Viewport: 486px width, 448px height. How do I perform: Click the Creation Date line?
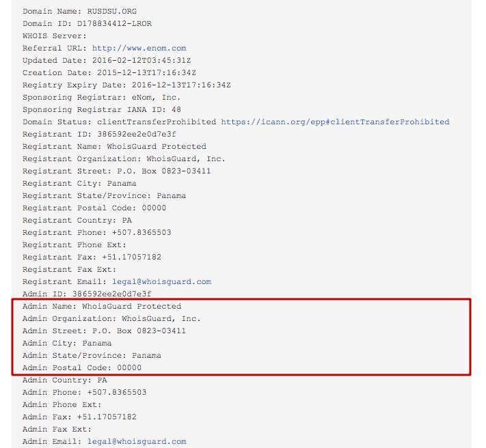tap(109, 73)
